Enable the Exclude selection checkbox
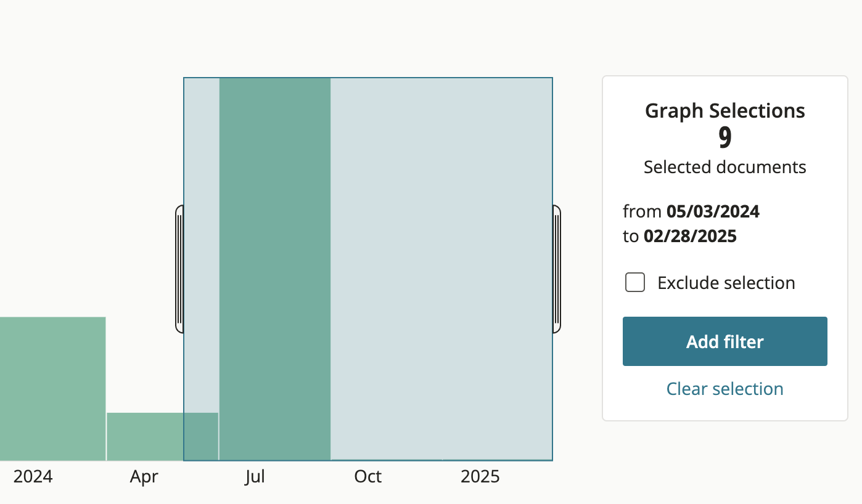The image size is (862, 504). pos(635,283)
